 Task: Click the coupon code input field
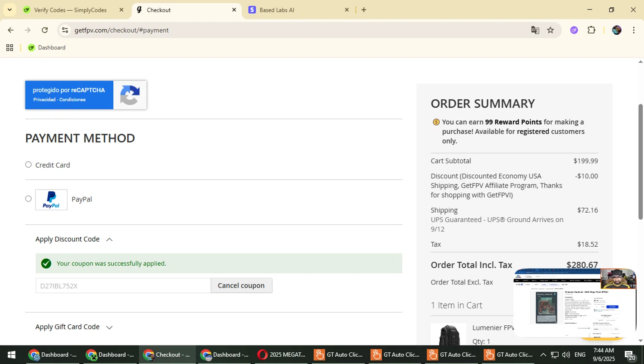tap(123, 285)
